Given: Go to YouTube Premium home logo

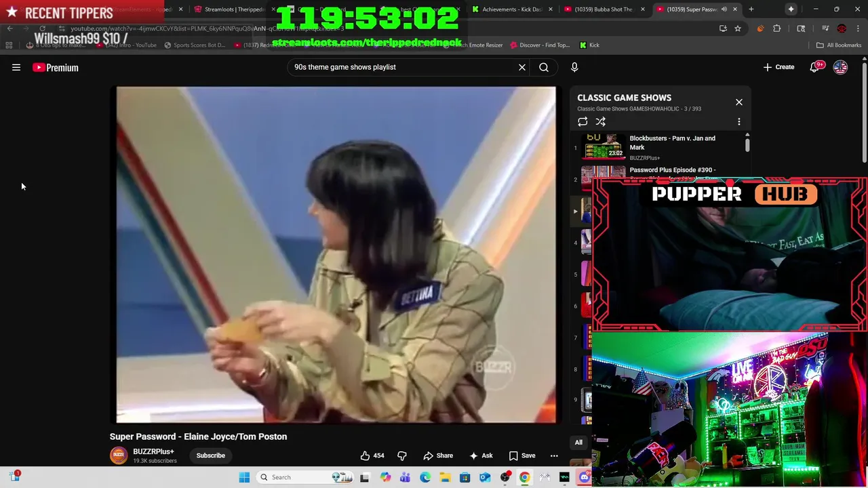Looking at the screenshot, I should pos(56,67).
